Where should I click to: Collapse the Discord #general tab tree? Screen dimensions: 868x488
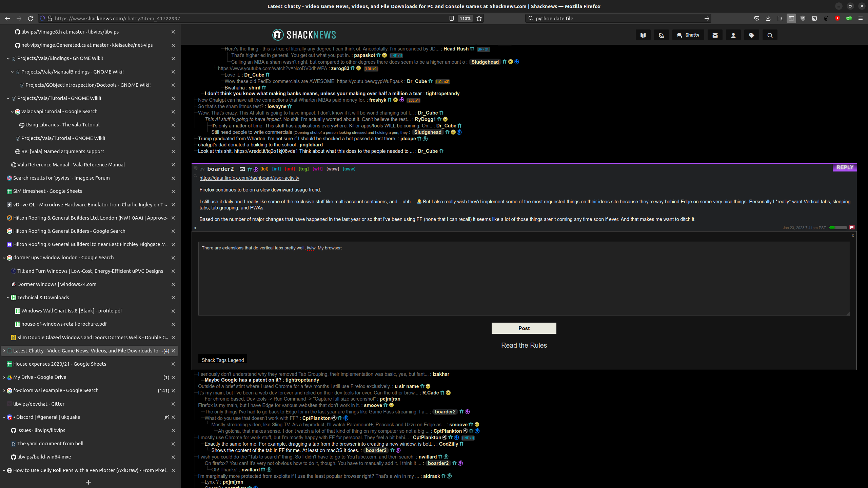click(x=4, y=417)
